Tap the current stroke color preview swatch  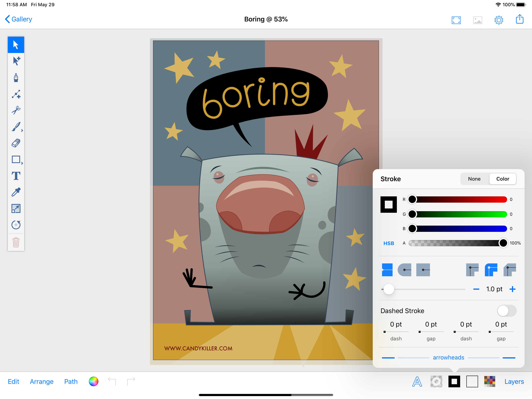click(388, 205)
